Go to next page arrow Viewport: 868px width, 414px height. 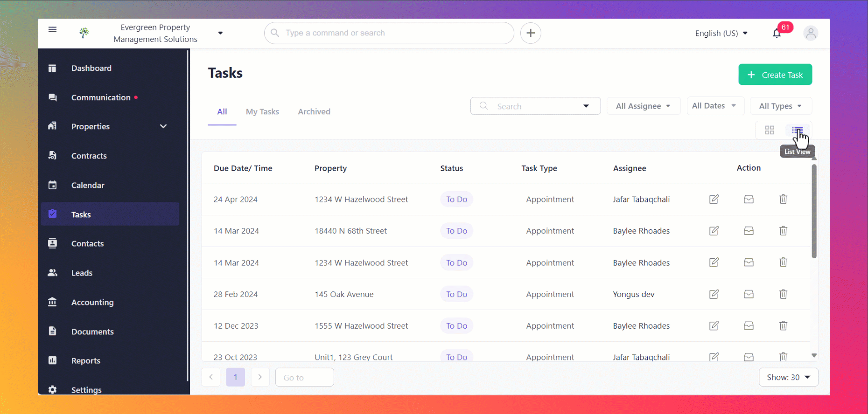pyautogui.click(x=260, y=377)
